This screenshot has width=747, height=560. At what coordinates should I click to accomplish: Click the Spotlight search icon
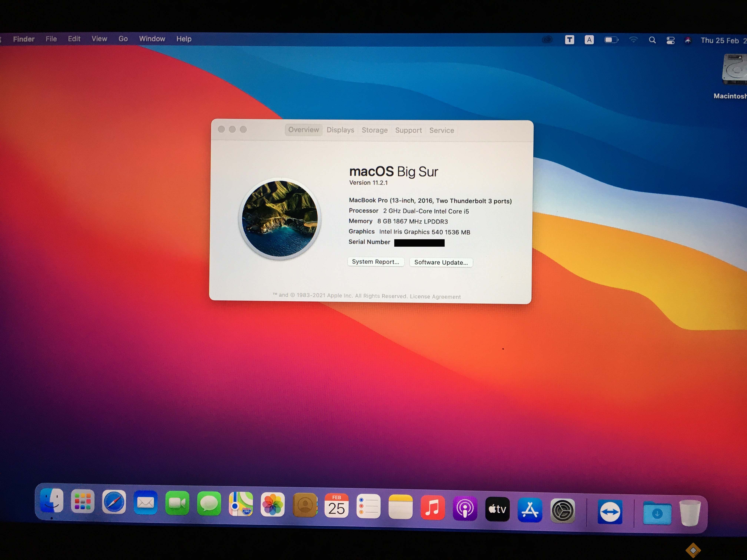click(653, 40)
